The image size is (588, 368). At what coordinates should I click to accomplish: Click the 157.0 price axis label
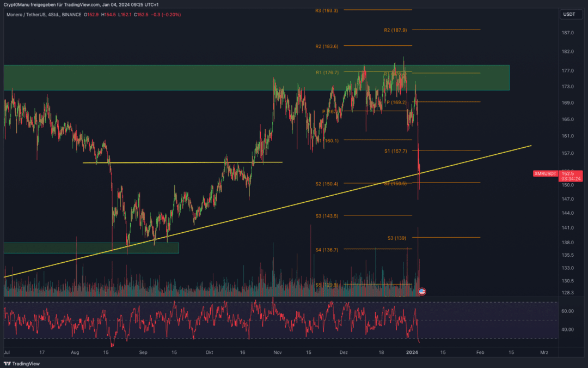pyautogui.click(x=567, y=153)
